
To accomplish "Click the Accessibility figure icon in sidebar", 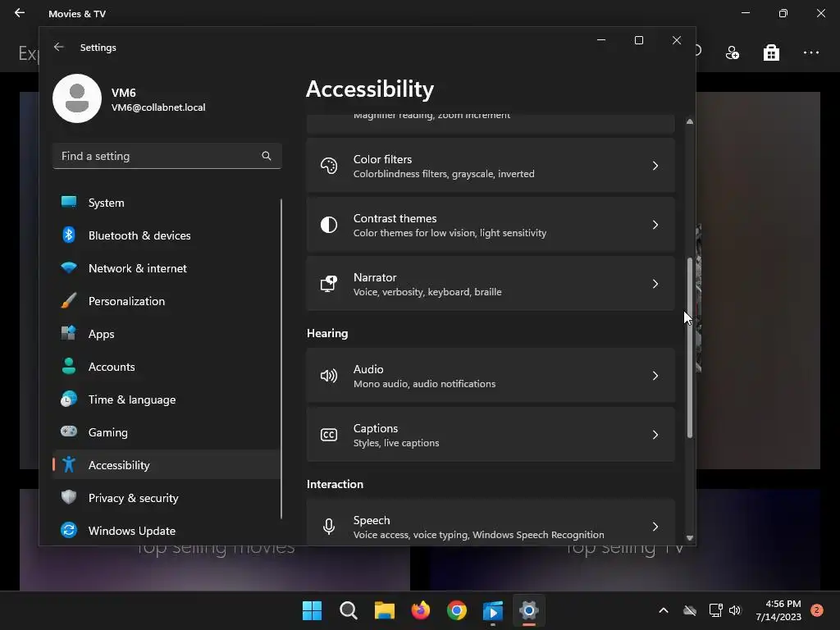I will pyautogui.click(x=69, y=464).
